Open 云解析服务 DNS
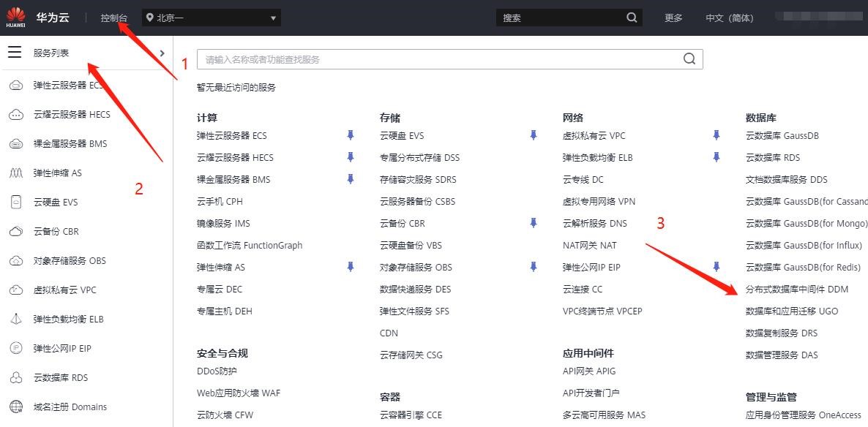 pyautogui.click(x=594, y=224)
